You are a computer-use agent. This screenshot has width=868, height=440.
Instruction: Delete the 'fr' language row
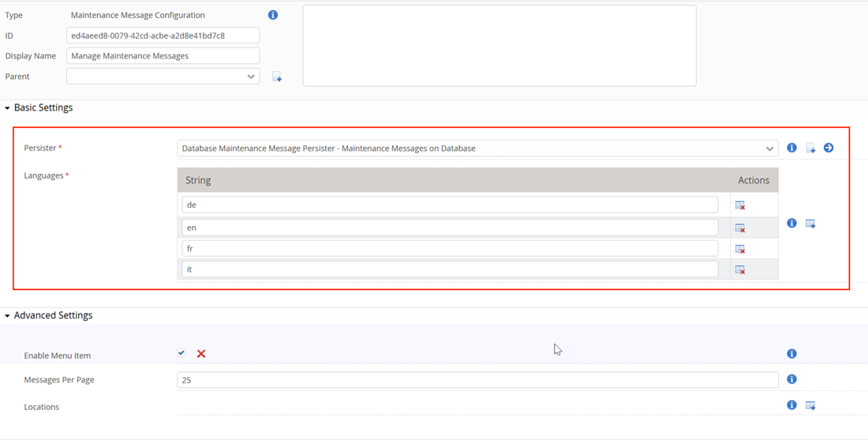[740, 249]
